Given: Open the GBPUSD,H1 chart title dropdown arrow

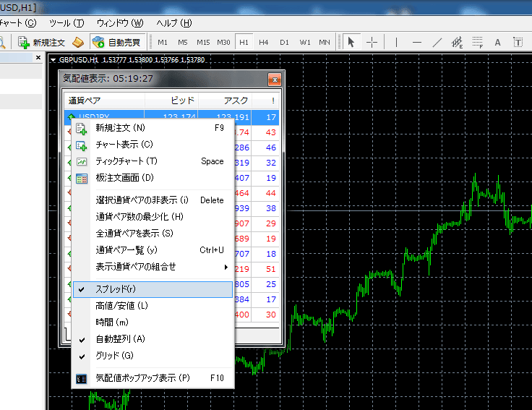Looking at the screenshot, I should [x=53, y=60].
